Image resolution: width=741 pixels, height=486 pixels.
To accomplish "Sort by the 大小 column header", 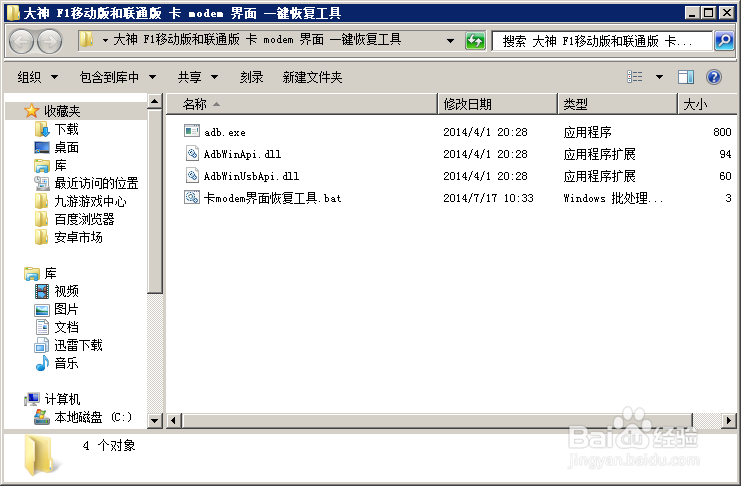I will pos(707,104).
